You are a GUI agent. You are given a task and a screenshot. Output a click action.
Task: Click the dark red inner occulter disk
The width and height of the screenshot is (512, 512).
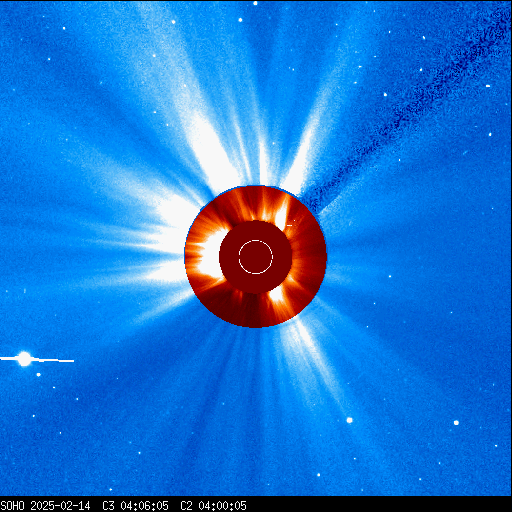[x=256, y=257]
